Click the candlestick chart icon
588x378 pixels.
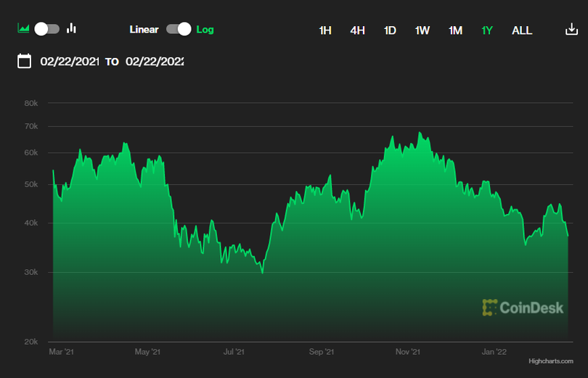coord(71,28)
